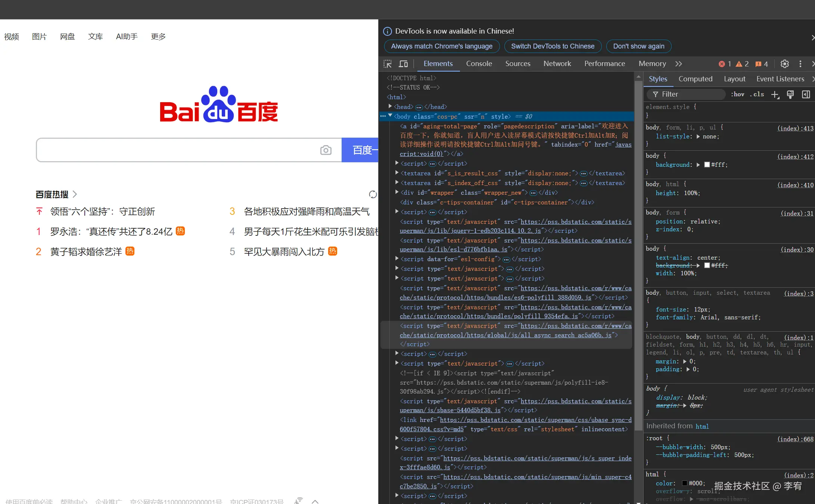Refresh the Baidu hot search list

coord(373,194)
